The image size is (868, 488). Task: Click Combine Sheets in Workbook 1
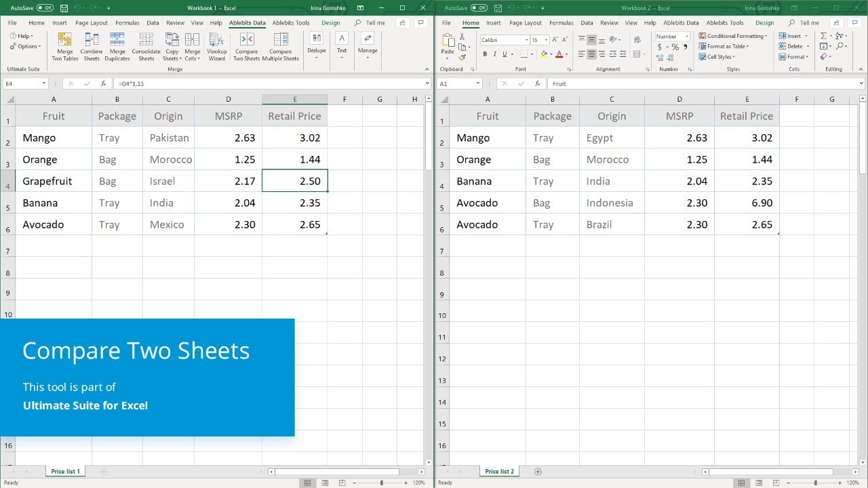pyautogui.click(x=92, y=47)
